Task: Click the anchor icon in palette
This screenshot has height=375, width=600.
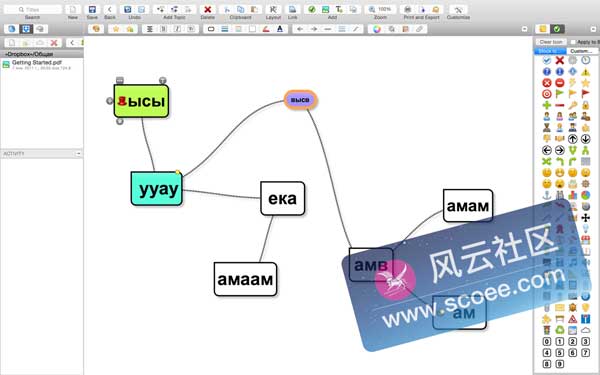Action: (547, 195)
